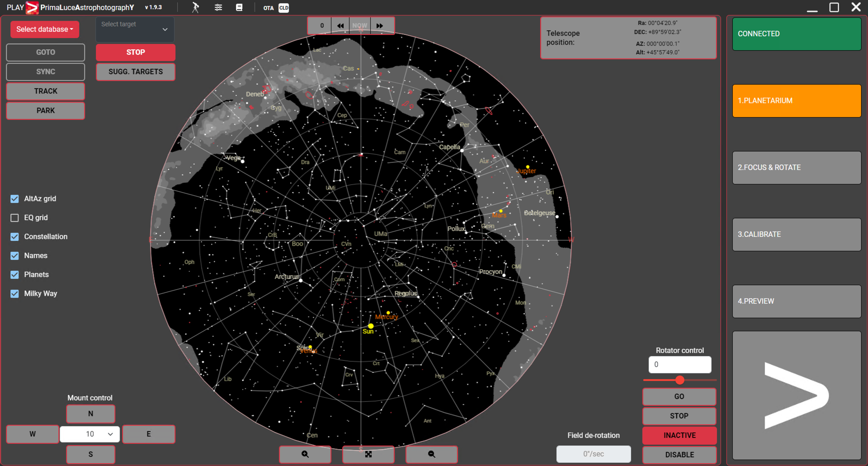
Task: Select Mercury on the sky map
Action: click(388, 313)
